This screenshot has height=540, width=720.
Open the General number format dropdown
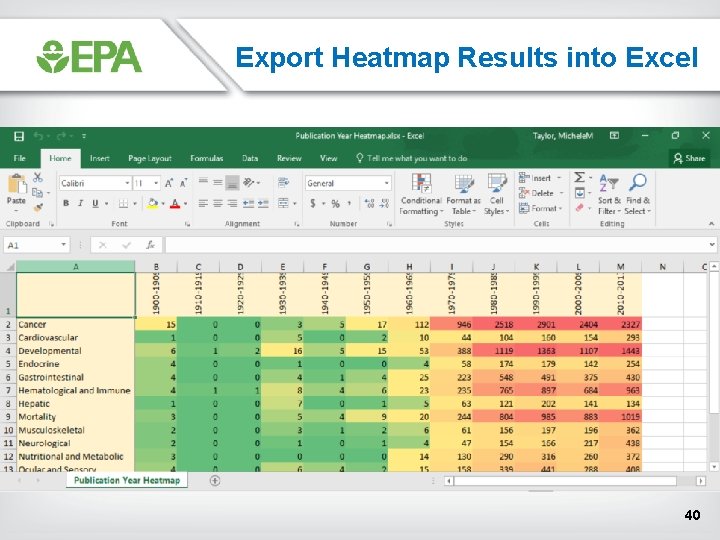(387, 183)
